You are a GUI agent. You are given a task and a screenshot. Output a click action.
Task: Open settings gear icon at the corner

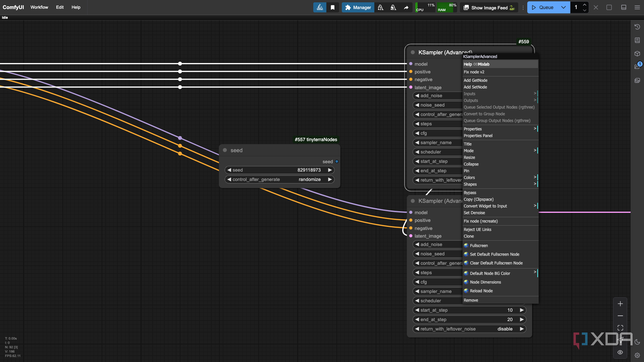click(x=637, y=355)
